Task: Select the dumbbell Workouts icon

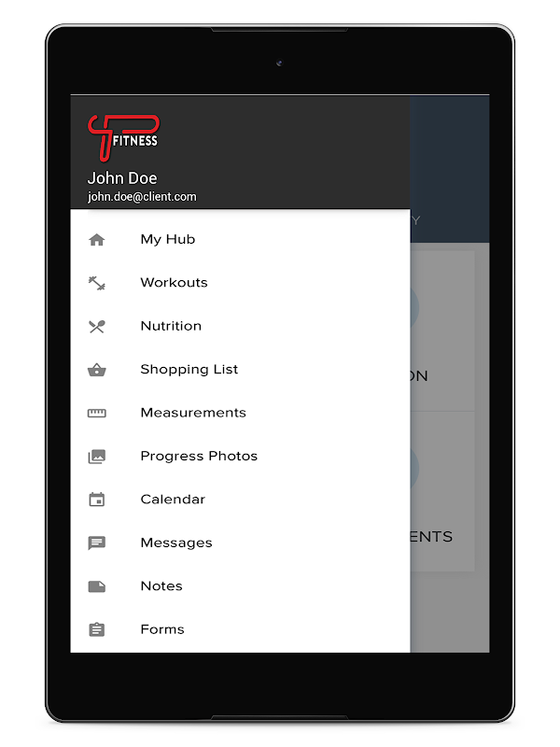Action: coord(97,283)
